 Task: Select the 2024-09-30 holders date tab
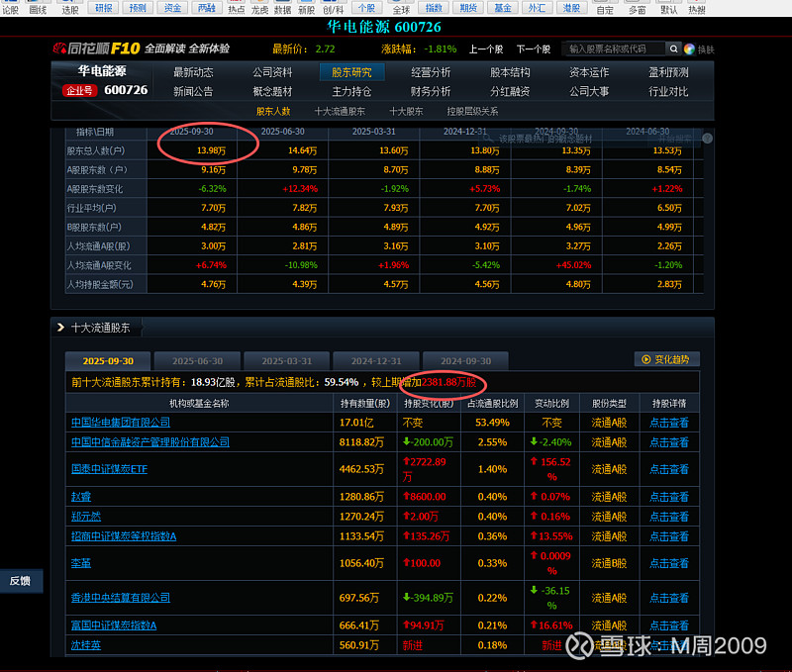pyautogui.click(x=465, y=361)
